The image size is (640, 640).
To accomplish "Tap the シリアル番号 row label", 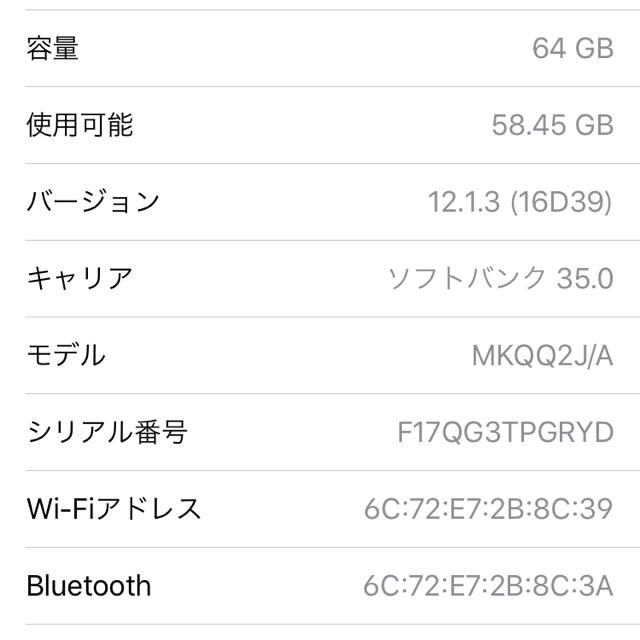I will click(107, 432).
